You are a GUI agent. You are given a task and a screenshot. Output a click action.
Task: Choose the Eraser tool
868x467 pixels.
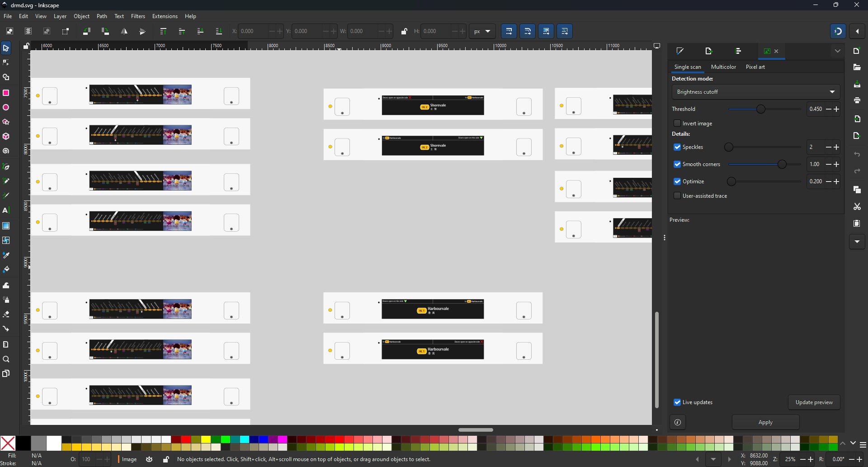pos(6,315)
